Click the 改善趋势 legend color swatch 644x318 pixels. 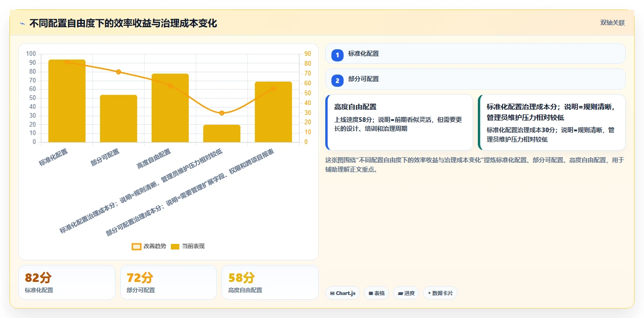(137, 246)
